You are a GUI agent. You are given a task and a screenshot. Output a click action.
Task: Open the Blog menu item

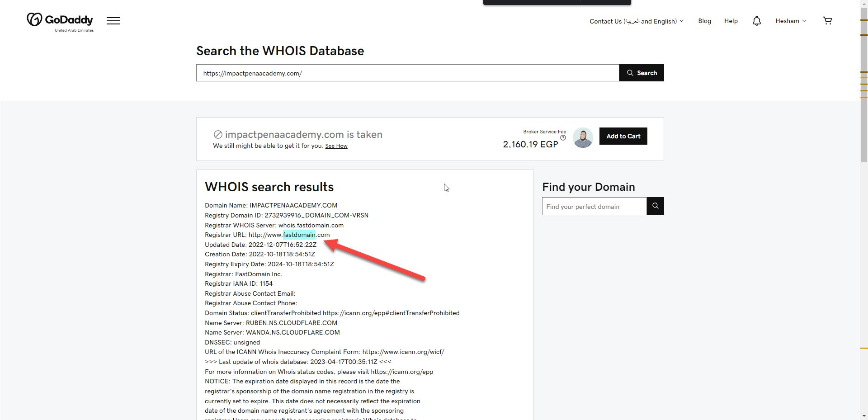[704, 21]
